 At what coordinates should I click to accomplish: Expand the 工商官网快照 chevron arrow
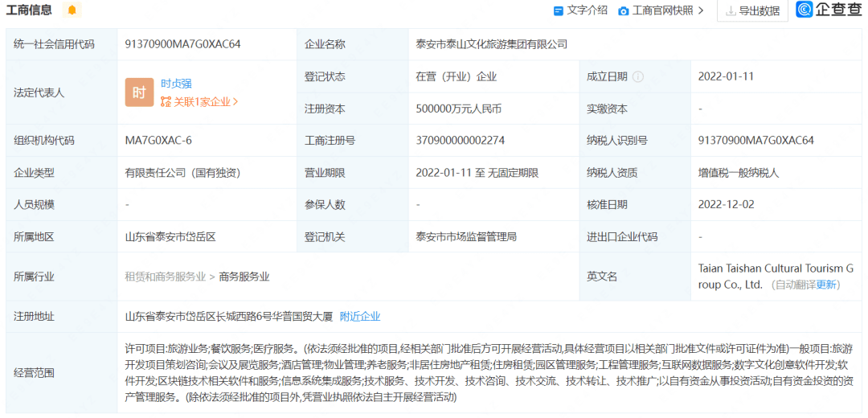coord(701,10)
